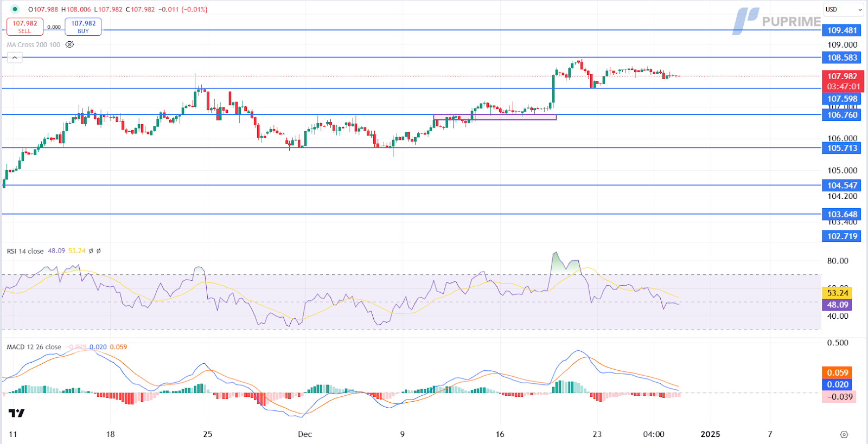Click the 80.00 RSI scale label

838,261
